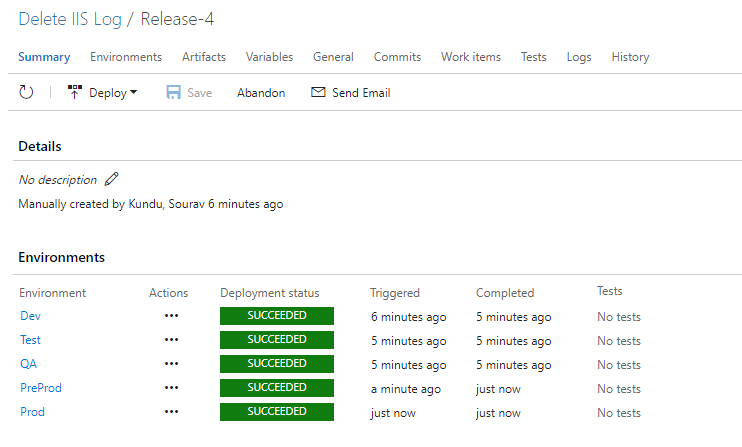The image size is (742, 447).
Task: Click the Prod SUCCEEDED status badge
Action: (277, 412)
